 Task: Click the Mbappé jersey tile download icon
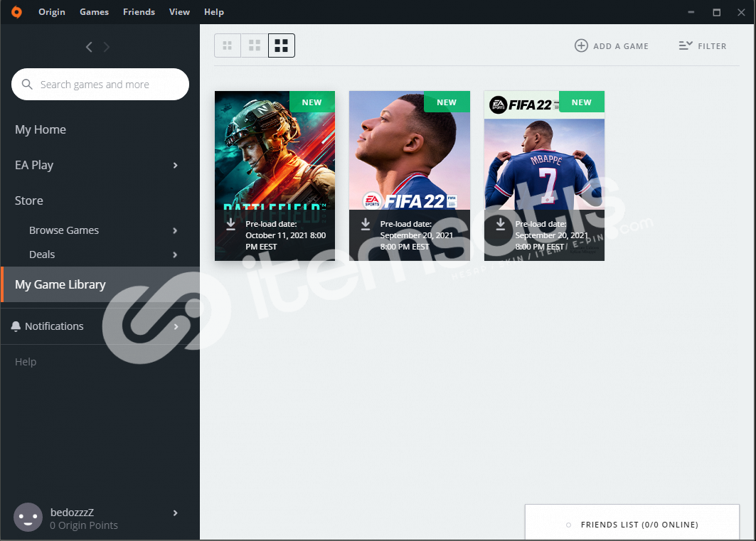(501, 224)
